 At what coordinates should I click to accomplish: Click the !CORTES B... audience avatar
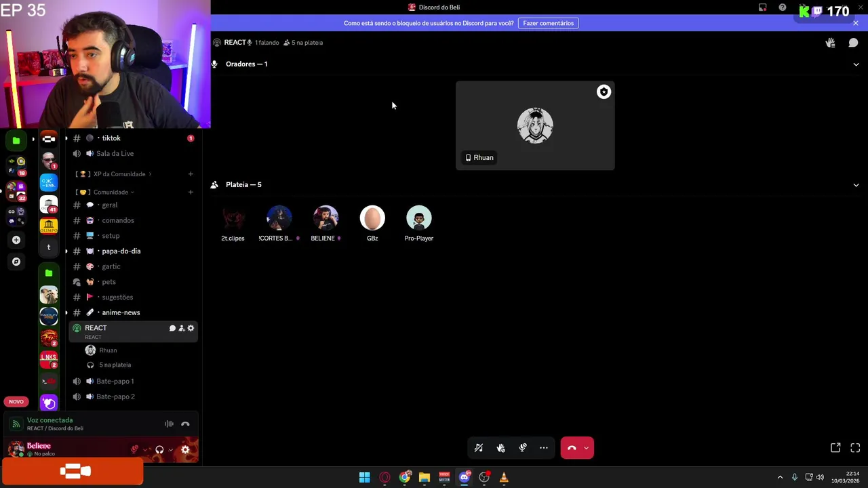279,218
